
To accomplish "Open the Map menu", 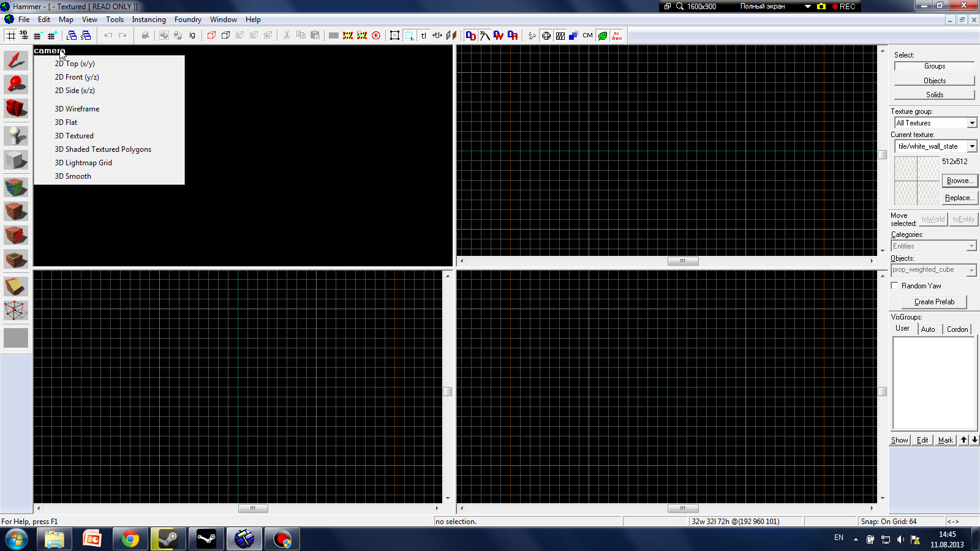I will (66, 20).
